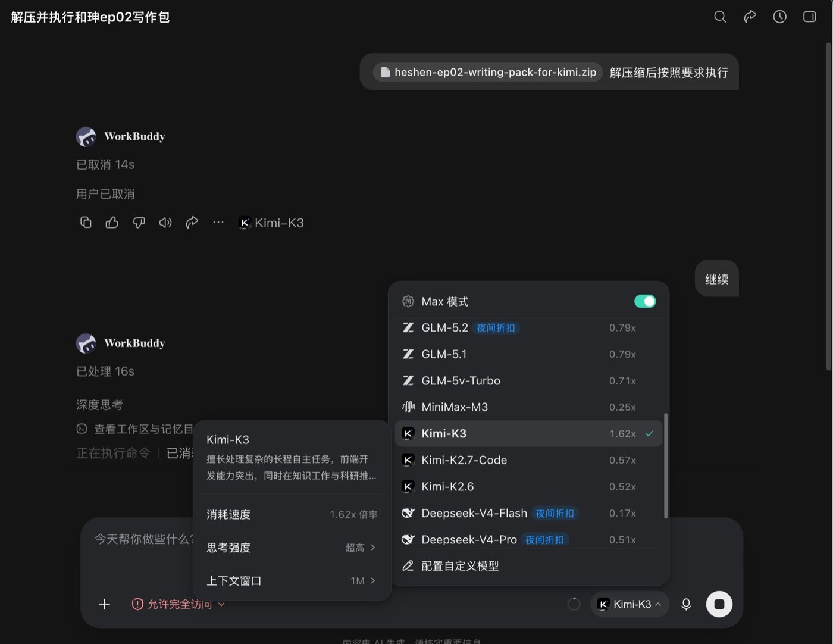Click the plus attachment icon in the input box
The image size is (833, 644).
point(104,604)
